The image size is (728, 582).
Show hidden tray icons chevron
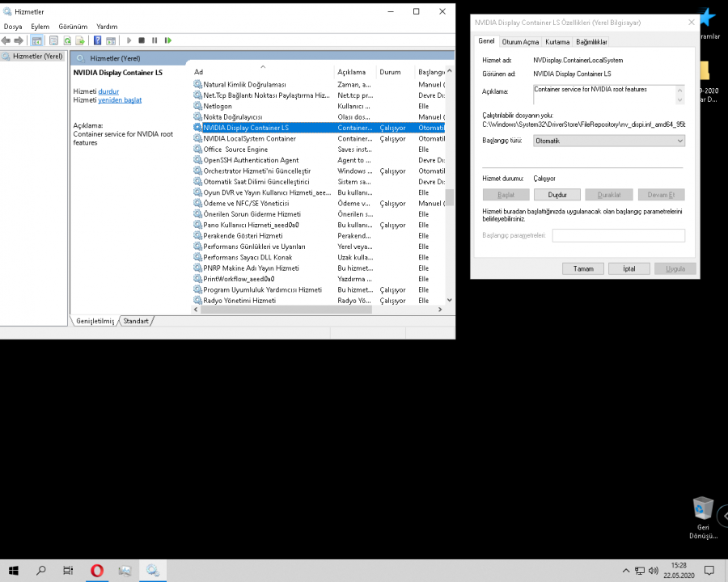pos(626,571)
